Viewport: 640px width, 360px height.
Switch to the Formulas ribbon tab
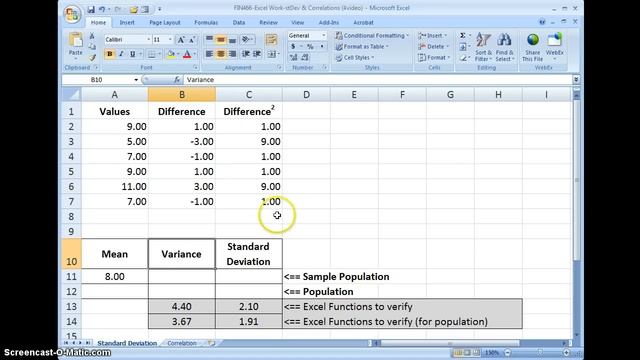(206, 22)
